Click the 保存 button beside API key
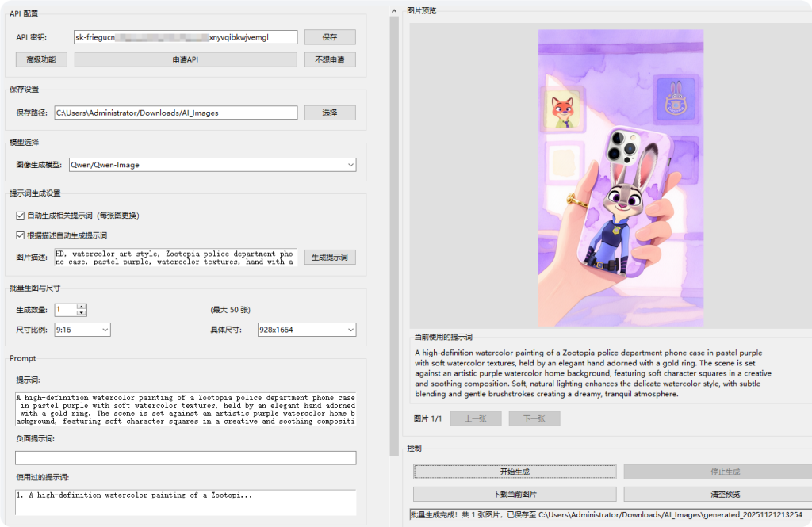Screen dimensions: 812x527 point(330,37)
